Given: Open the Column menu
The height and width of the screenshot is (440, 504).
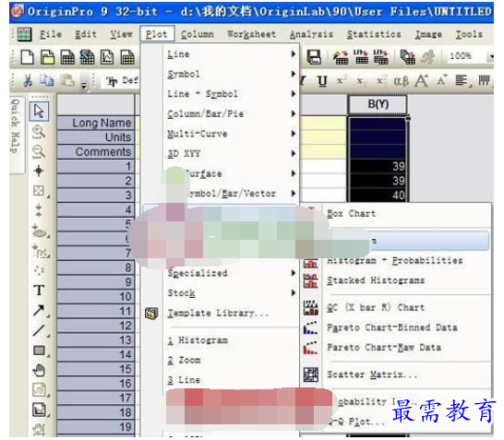Looking at the screenshot, I should (197, 34).
